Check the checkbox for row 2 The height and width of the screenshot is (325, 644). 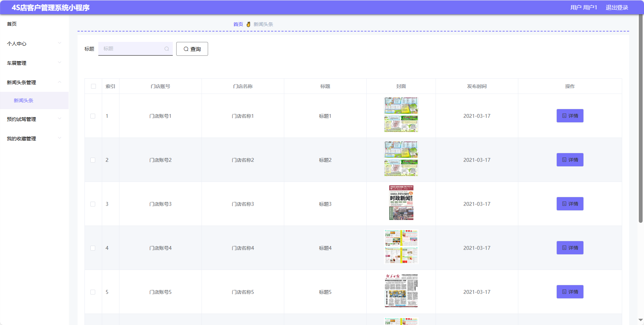pyautogui.click(x=93, y=160)
